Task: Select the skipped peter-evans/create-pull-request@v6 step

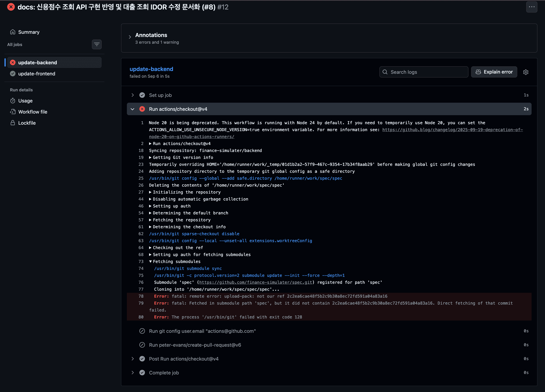Action: pyautogui.click(x=329, y=345)
